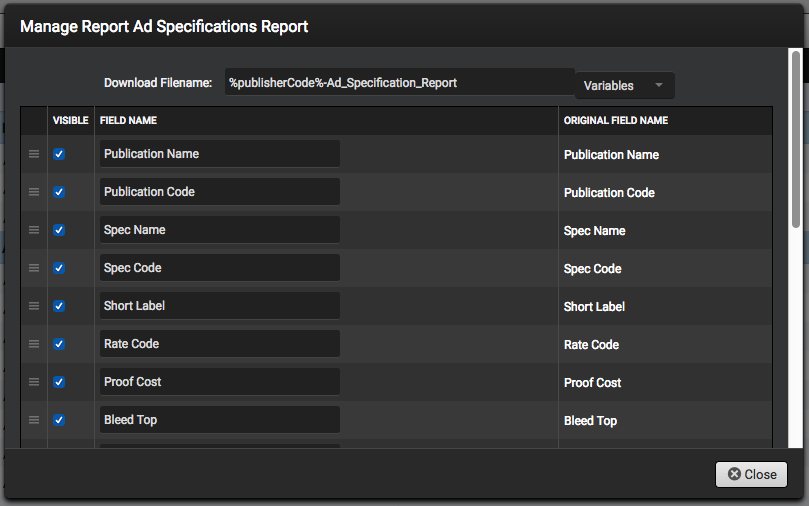Click the Download Filename text field
809x506 pixels.
coord(400,82)
